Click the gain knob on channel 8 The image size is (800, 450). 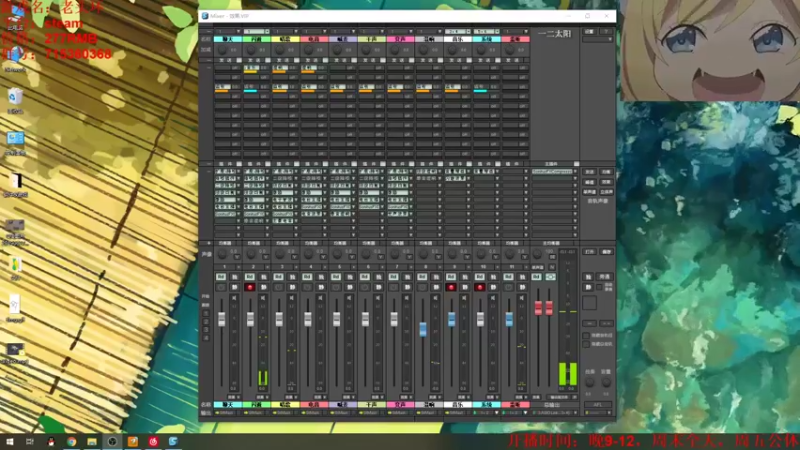[423, 50]
